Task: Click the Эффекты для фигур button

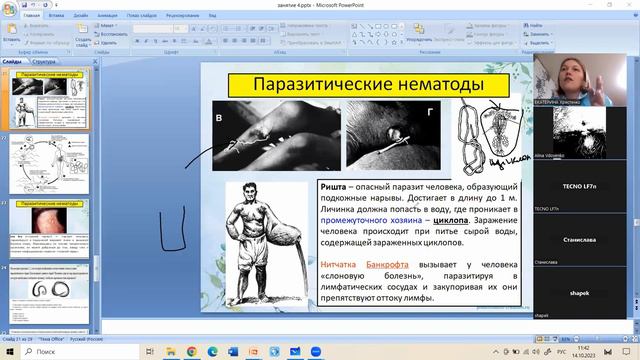Action: pos(491,42)
